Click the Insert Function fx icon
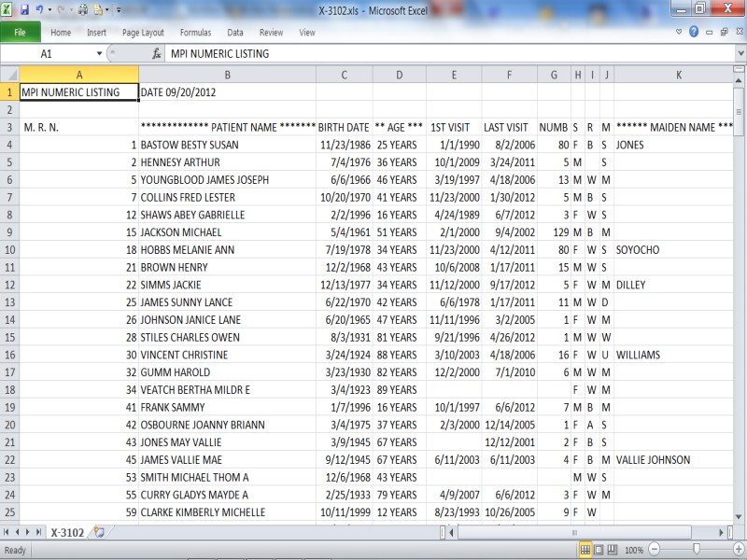The width and height of the screenshot is (747, 560). pos(156,54)
